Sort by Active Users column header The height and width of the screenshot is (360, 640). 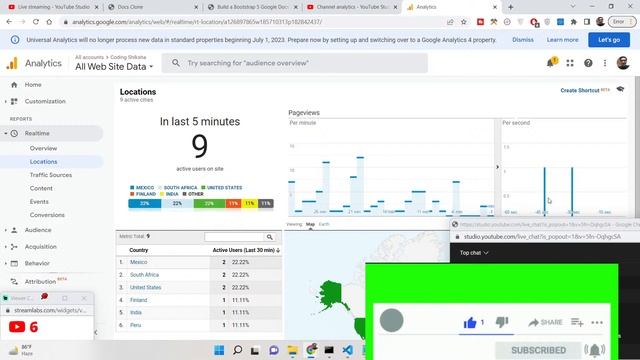[246, 250]
